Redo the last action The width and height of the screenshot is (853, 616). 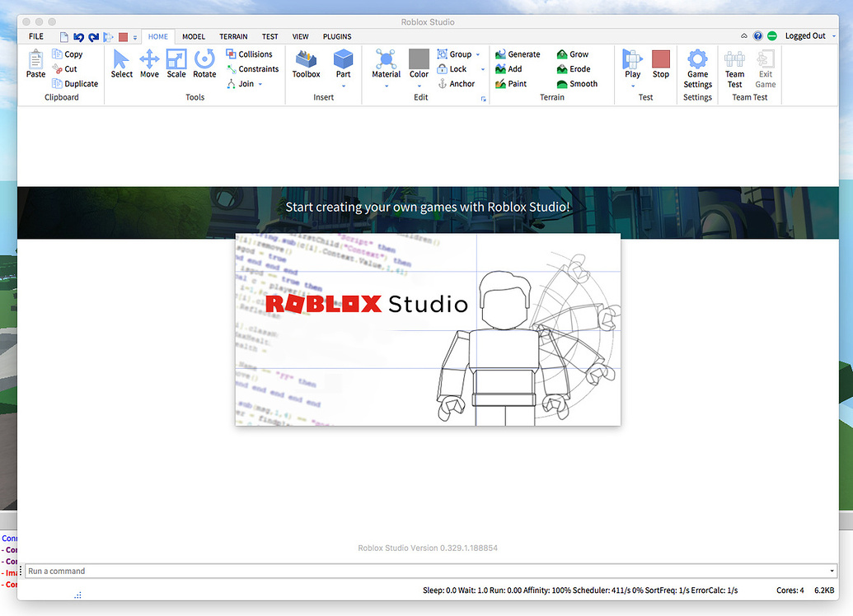[x=94, y=37]
